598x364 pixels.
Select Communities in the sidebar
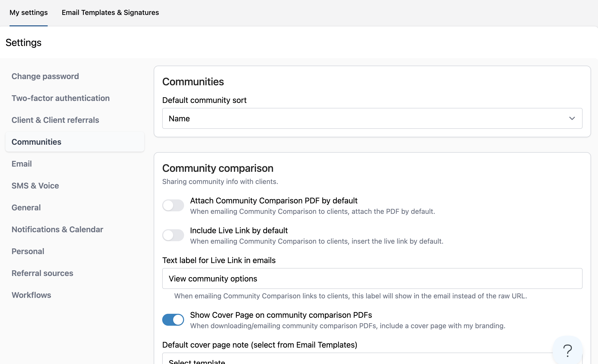click(37, 142)
